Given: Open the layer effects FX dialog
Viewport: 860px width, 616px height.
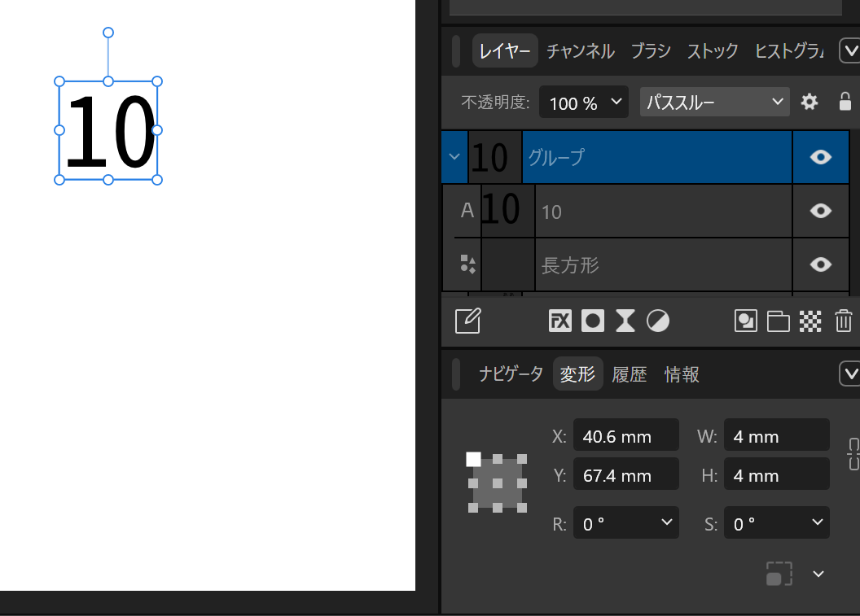Looking at the screenshot, I should [559, 321].
